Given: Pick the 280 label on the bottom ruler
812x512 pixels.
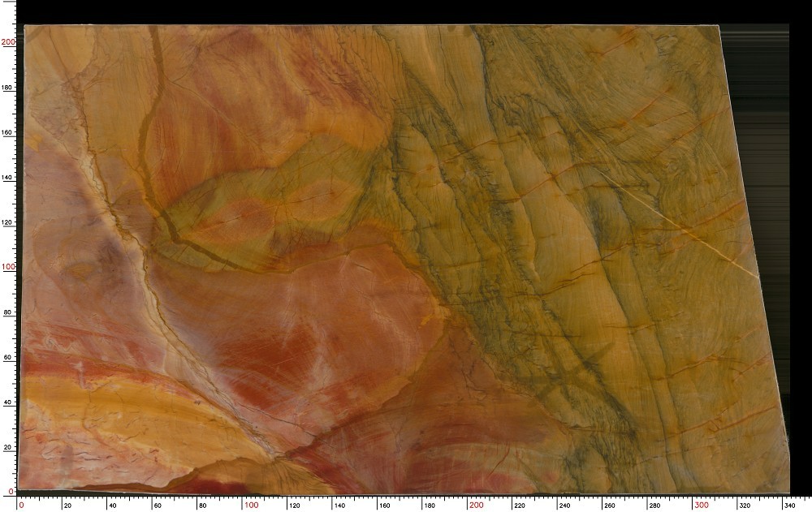Looking at the screenshot, I should coord(654,506).
